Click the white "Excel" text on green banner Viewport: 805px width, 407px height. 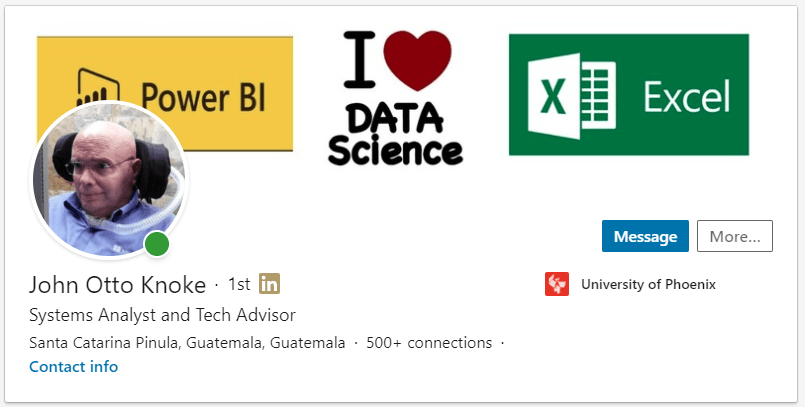(686, 98)
